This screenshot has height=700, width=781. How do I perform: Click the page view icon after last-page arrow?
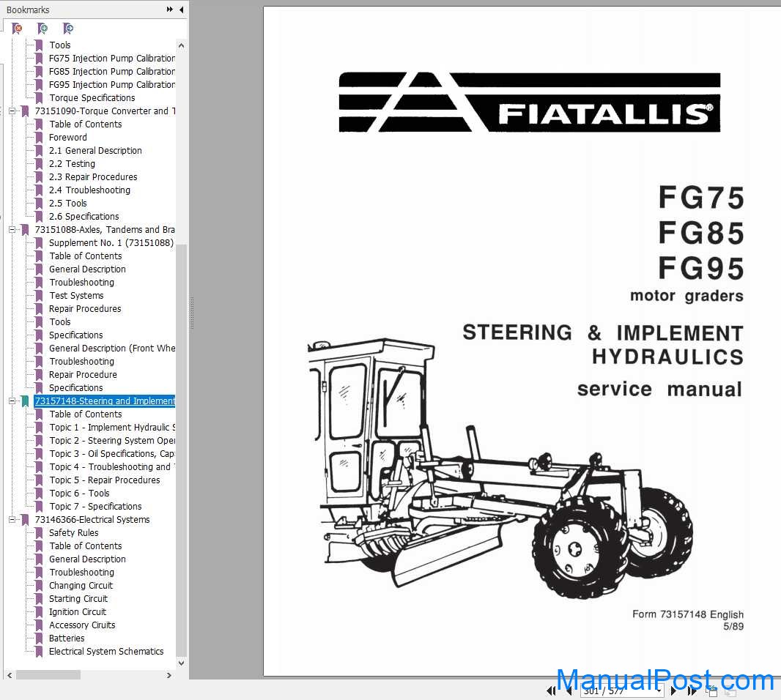point(712,691)
